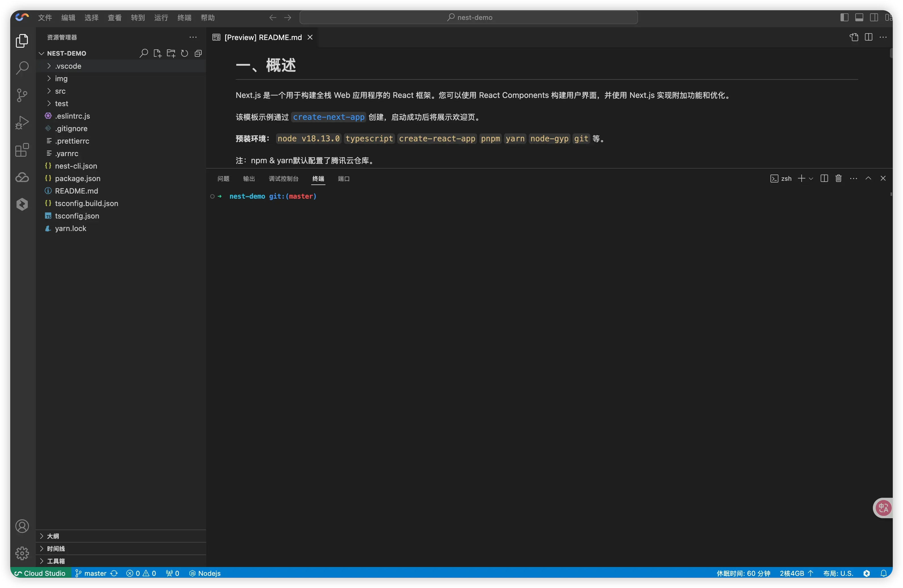Click the create-next-app link
This screenshot has height=588, width=903.
coord(328,117)
